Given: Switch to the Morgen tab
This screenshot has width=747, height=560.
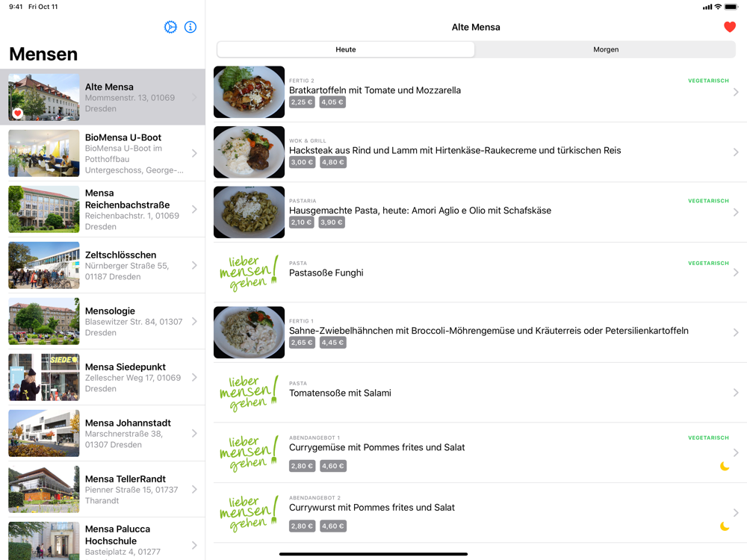Looking at the screenshot, I should pos(606,49).
